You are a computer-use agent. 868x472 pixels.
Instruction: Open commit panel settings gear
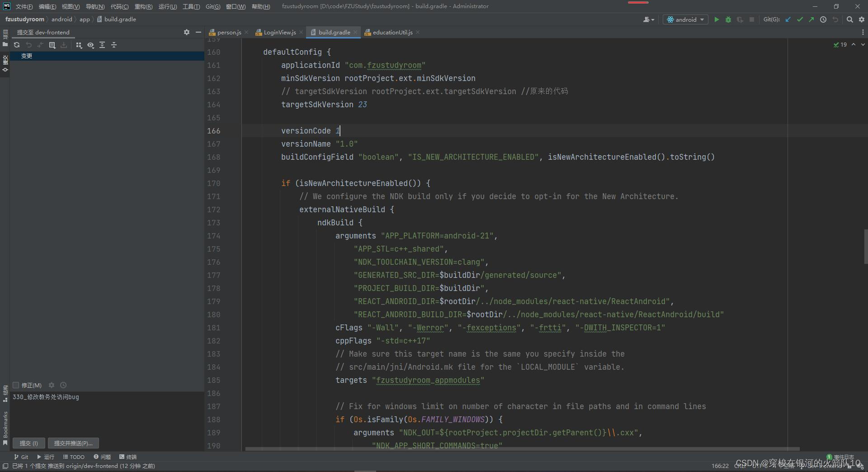187,32
